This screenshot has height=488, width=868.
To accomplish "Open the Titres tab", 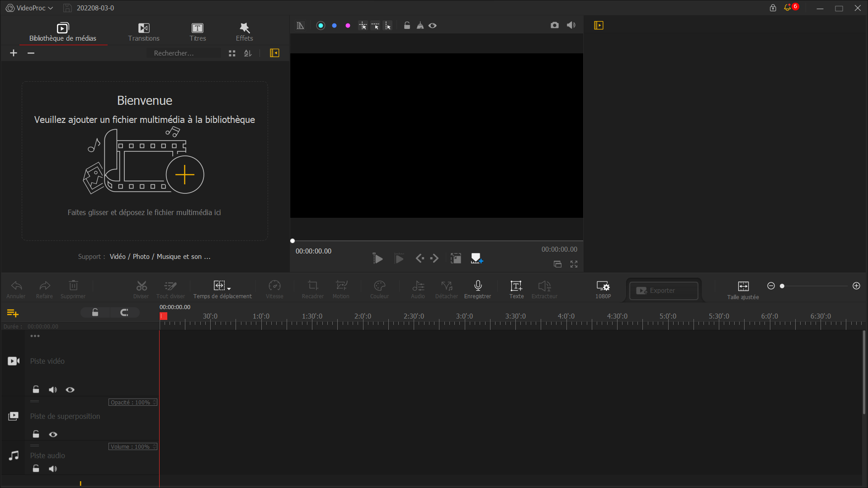I will pos(198,32).
